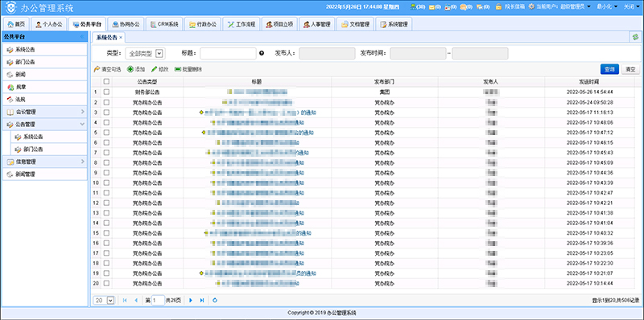Check the checkbox for row 8

[x=106, y=162]
